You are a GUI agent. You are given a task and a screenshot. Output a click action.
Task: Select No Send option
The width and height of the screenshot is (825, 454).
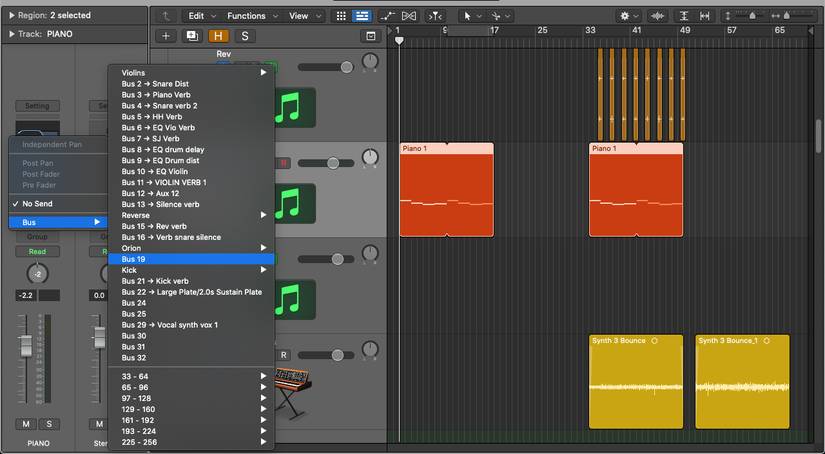[x=58, y=204]
